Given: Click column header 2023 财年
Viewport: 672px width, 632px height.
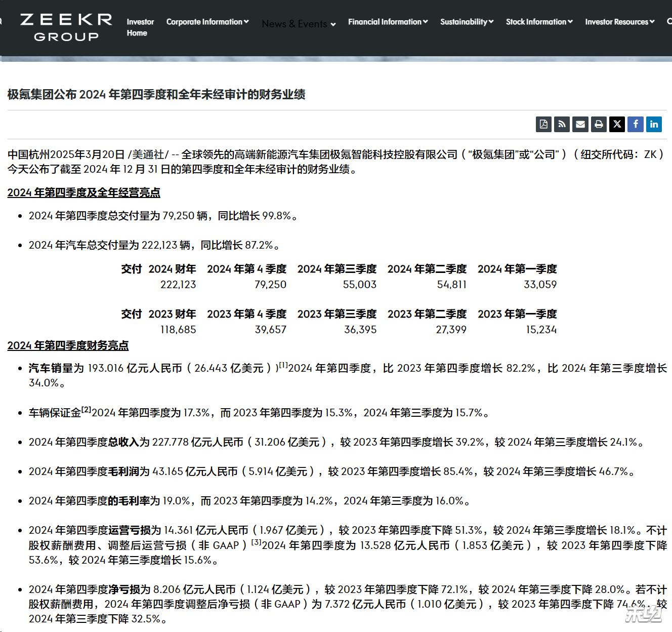Looking at the screenshot, I should [172, 314].
